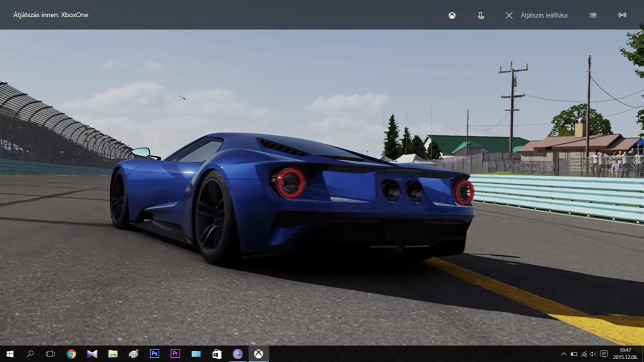Screen dimensions: 644x362
Task: Open the Photos app on taskbar
Action: pyautogui.click(x=196, y=354)
